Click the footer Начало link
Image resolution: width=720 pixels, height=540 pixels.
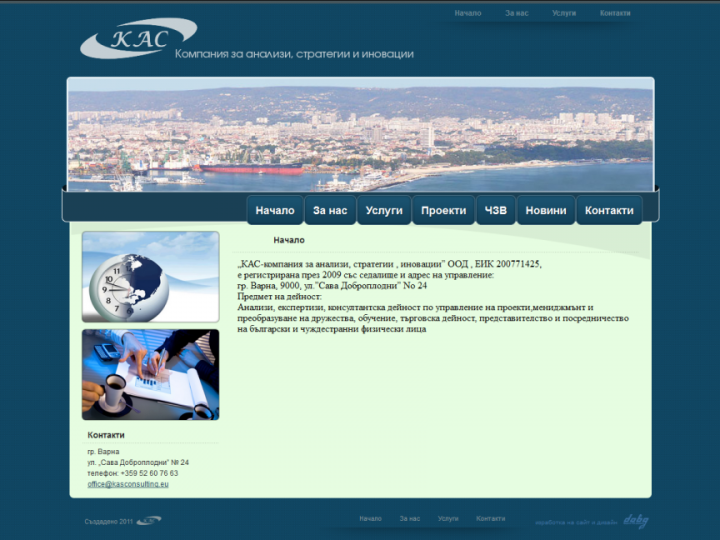click(371, 518)
